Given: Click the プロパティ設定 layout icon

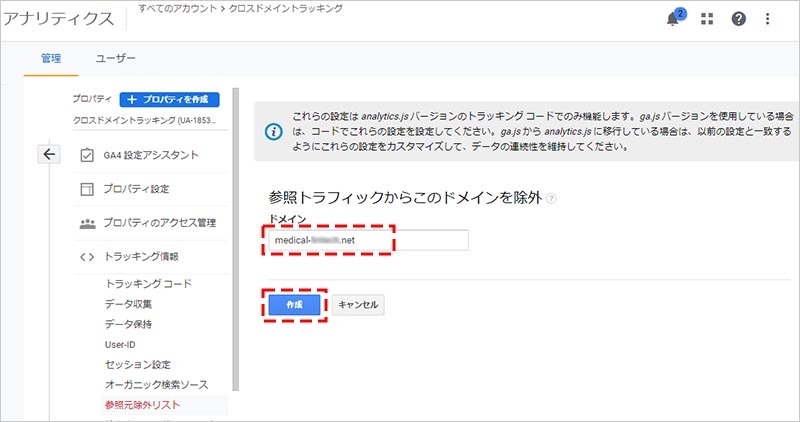Looking at the screenshot, I should pos(86,189).
